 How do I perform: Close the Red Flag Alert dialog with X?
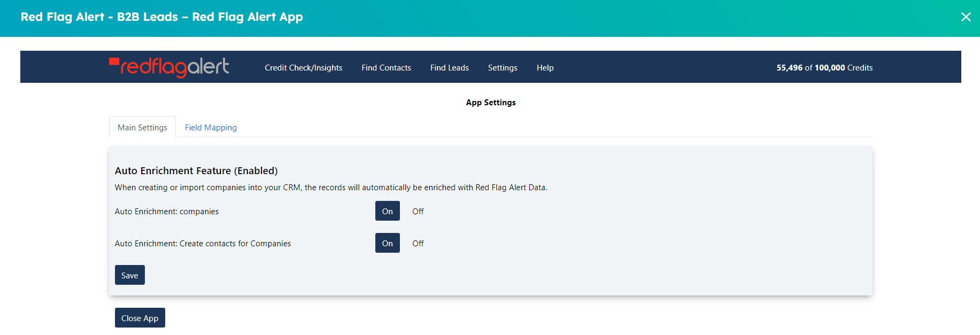coord(966,17)
